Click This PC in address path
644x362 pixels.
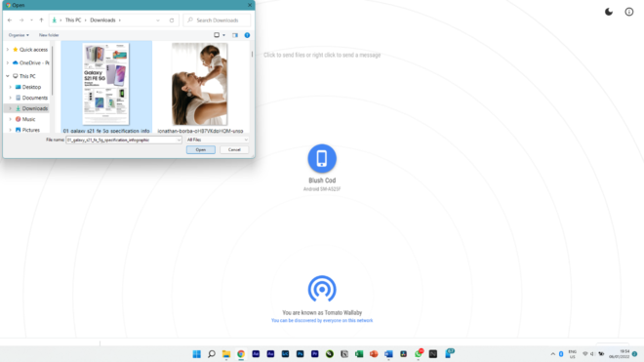[73, 20]
